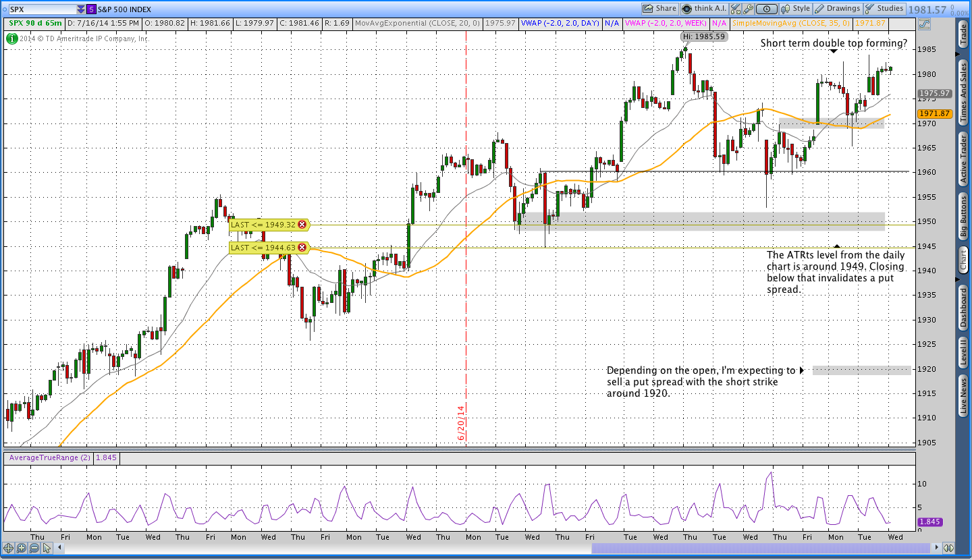Open the time frame clock button
Screen dimensions: 972x560
[766, 9]
